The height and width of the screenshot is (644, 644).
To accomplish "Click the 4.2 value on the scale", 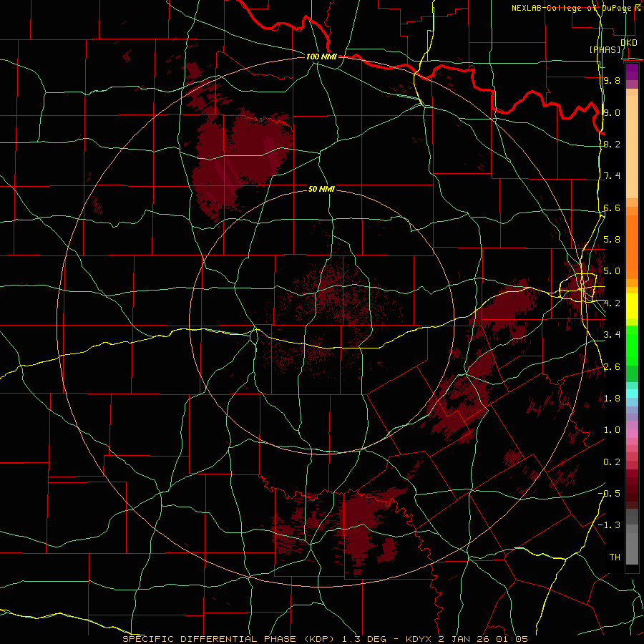I will (x=612, y=303).
